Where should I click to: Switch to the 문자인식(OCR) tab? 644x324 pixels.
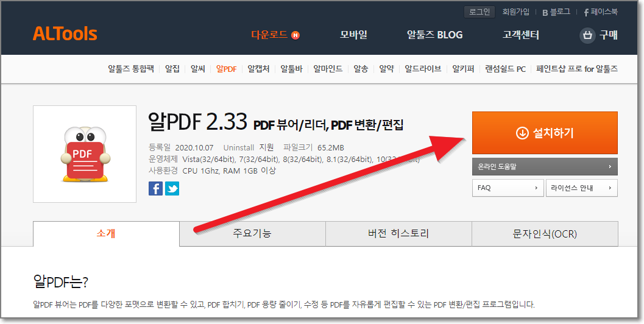pos(545,234)
